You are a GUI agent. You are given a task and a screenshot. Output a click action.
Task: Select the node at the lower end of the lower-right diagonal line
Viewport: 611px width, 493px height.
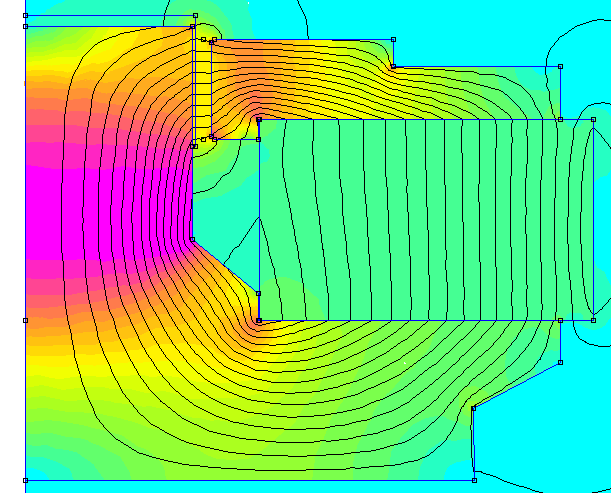coord(473,408)
